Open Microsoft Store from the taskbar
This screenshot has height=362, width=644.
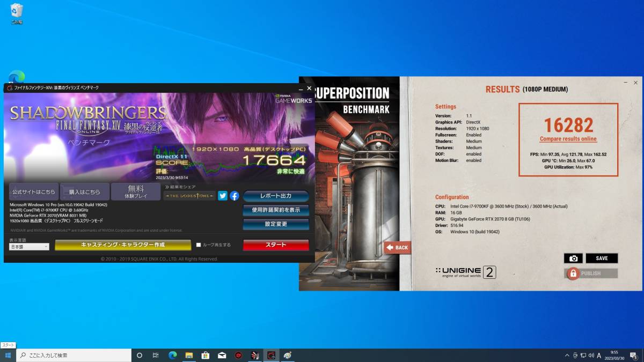point(205,355)
